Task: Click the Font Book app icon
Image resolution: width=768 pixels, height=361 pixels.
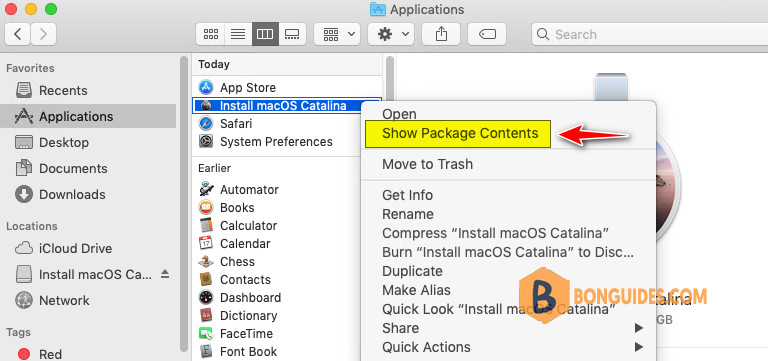Action: point(206,352)
